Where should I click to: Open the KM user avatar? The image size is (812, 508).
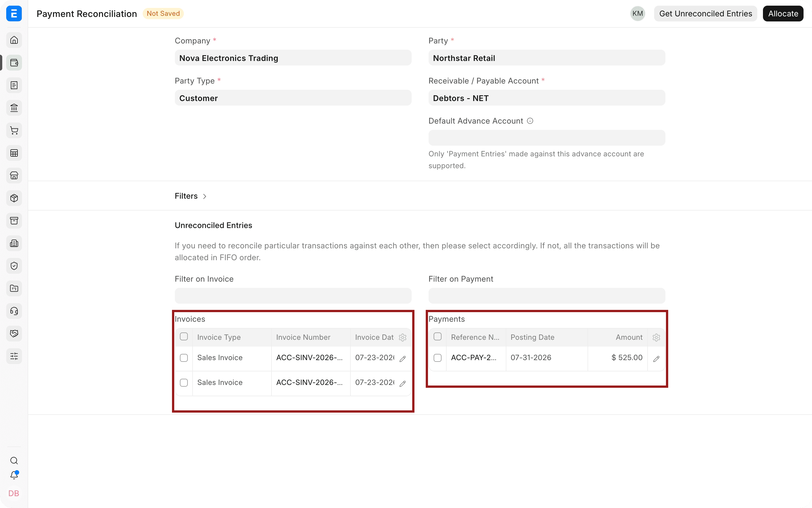tap(637, 14)
